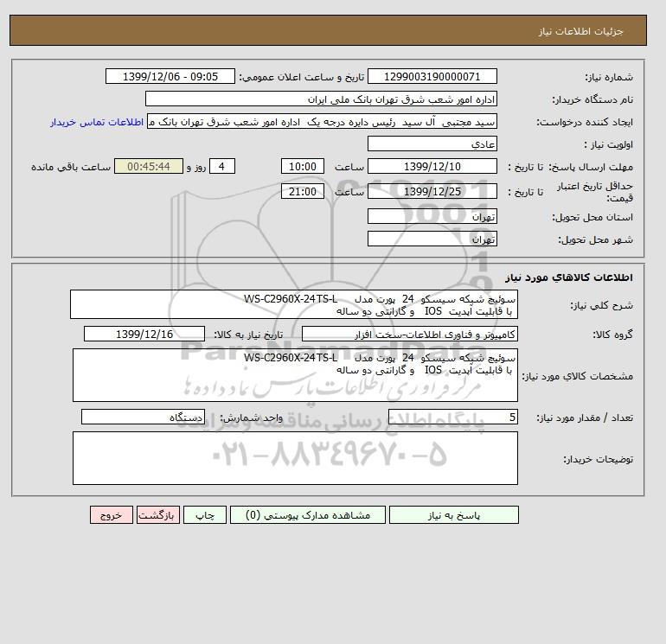
Task: Click the شماره نیاز label
Action: 609,77
